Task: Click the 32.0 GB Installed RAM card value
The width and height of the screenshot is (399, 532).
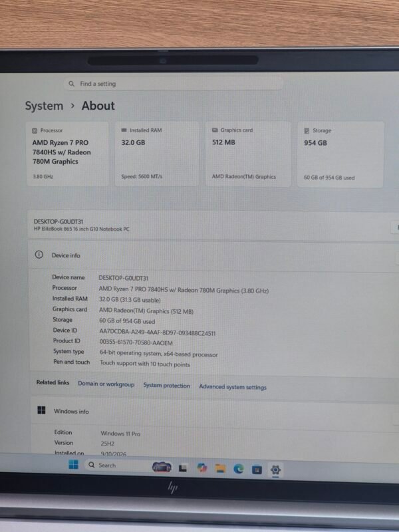Action: click(x=134, y=142)
